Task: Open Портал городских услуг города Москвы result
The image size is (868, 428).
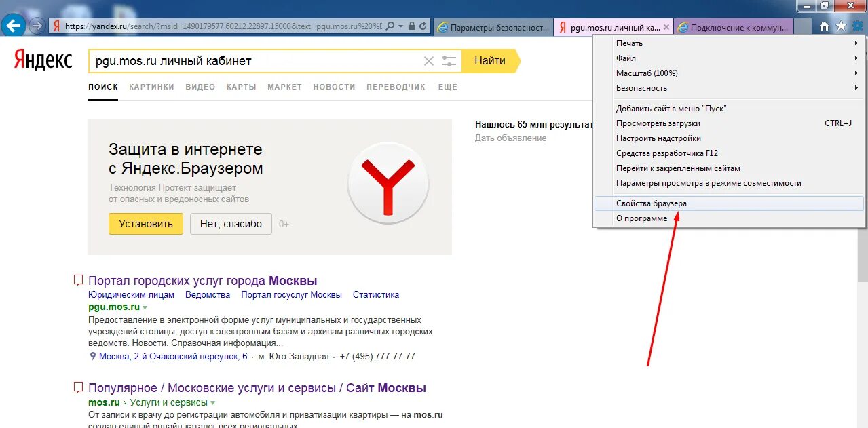Action: click(203, 281)
